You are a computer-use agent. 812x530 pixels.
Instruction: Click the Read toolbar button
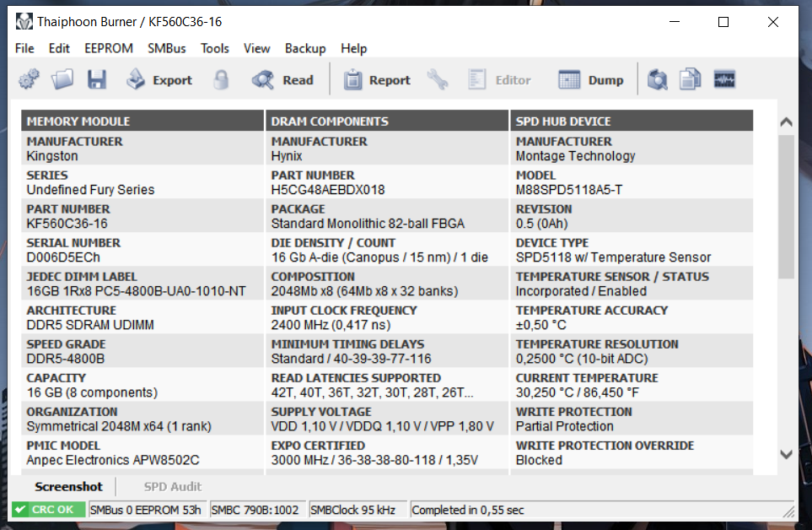click(x=282, y=80)
